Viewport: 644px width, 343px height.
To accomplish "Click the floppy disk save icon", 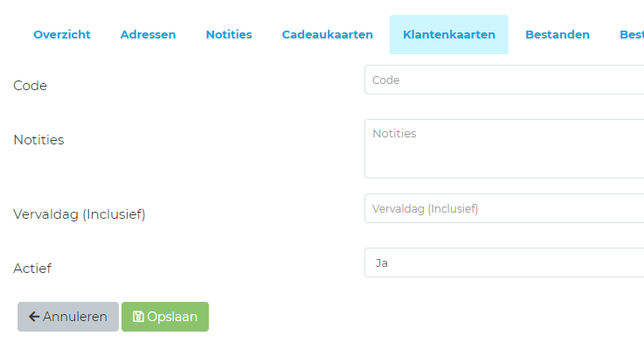I will click(138, 317).
